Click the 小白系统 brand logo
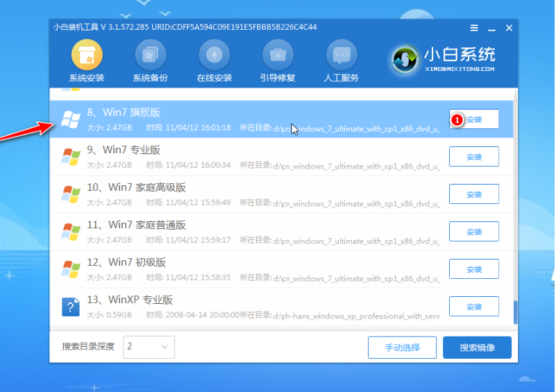Viewport: 556px width, 392px height. [405, 59]
